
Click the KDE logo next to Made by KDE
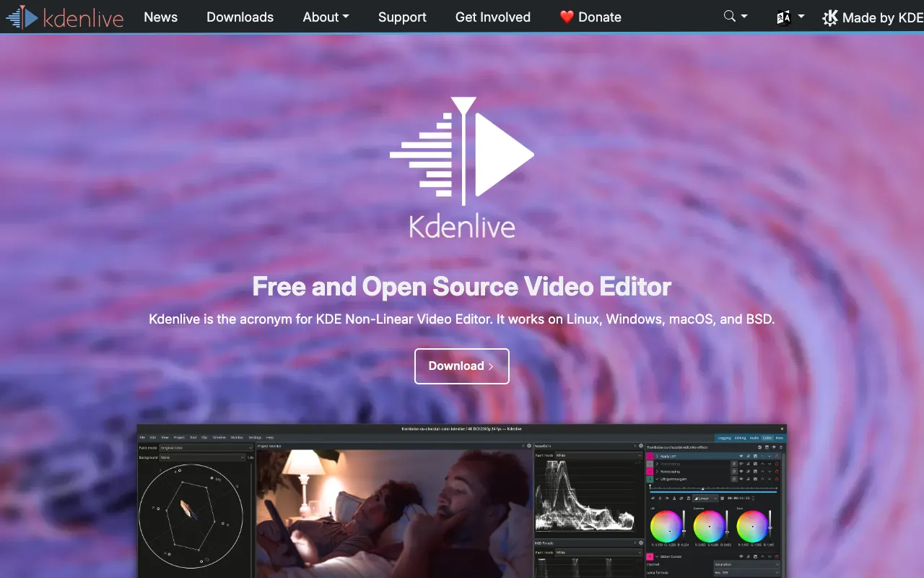pyautogui.click(x=830, y=17)
